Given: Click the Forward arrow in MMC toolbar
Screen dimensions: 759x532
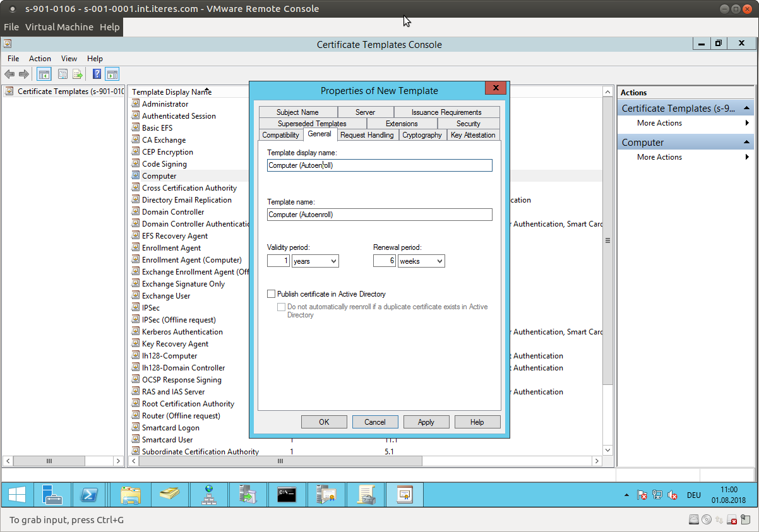Looking at the screenshot, I should (x=24, y=74).
